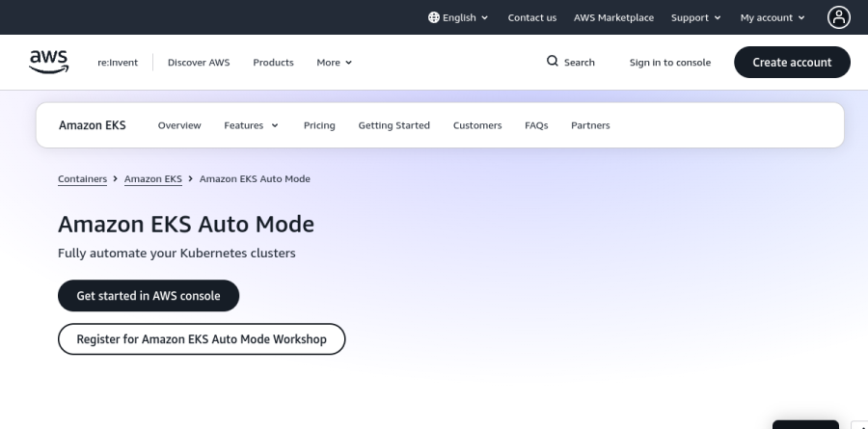Click the Amazon EKS section title
868x429 pixels.
pos(93,125)
